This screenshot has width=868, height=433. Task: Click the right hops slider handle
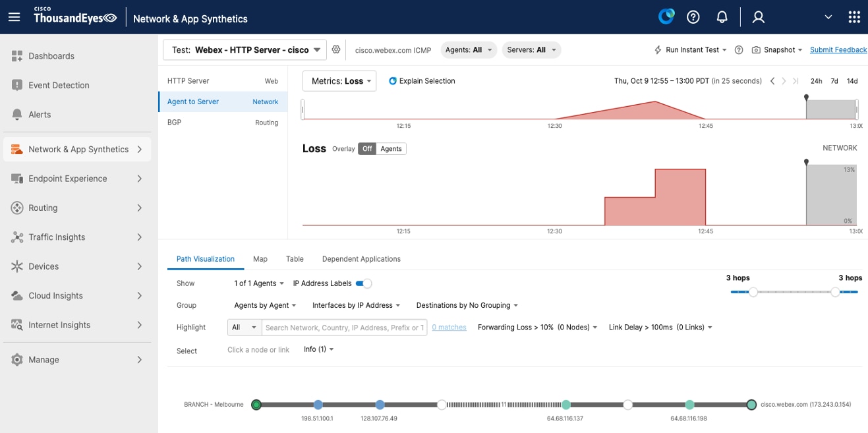(x=835, y=292)
